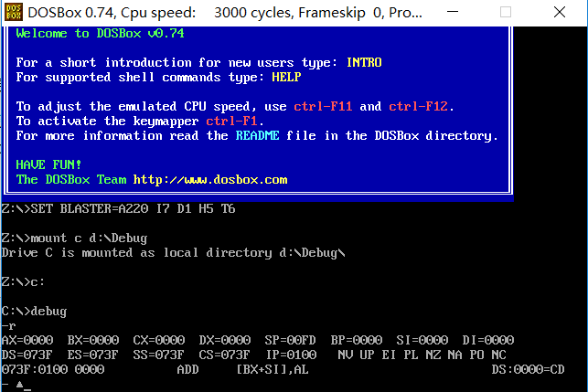Click the debug prompt cursor line
The image size is (588, 392).
pyautogui.click(x=16, y=385)
